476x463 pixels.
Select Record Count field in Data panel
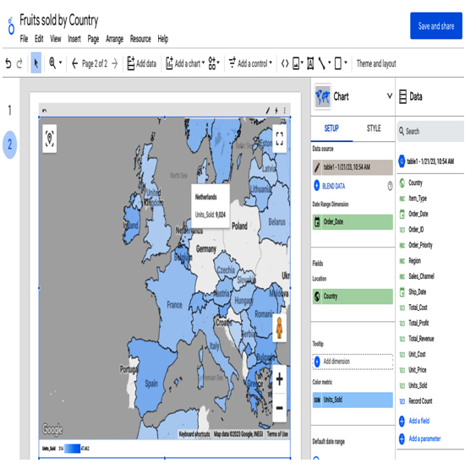click(420, 401)
